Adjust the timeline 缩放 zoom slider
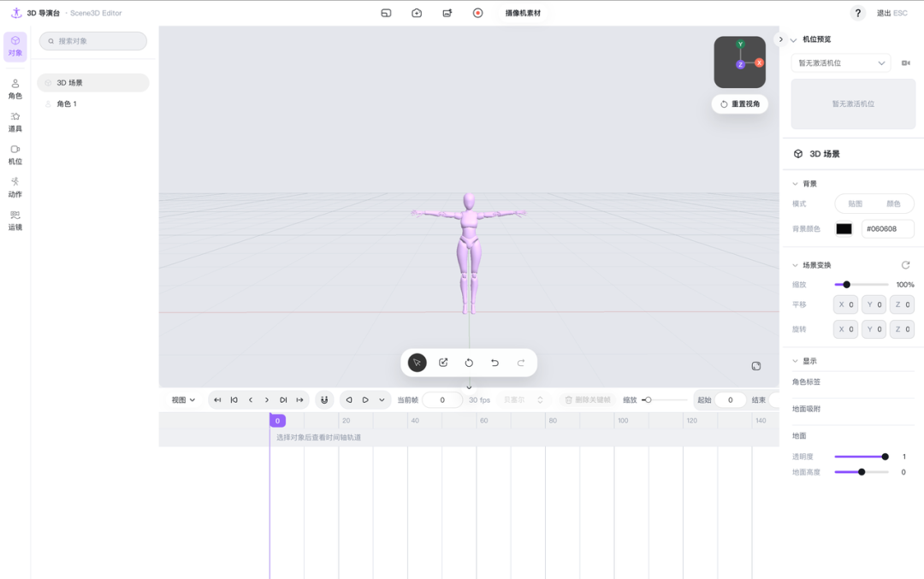The image size is (924, 579). [665, 400]
